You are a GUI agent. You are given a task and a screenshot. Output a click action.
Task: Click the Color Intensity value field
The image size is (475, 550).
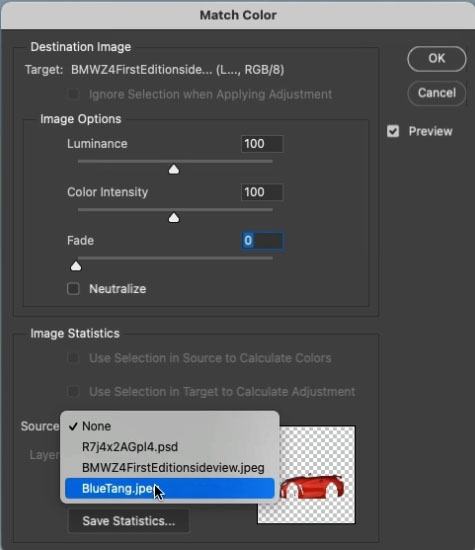(262, 192)
